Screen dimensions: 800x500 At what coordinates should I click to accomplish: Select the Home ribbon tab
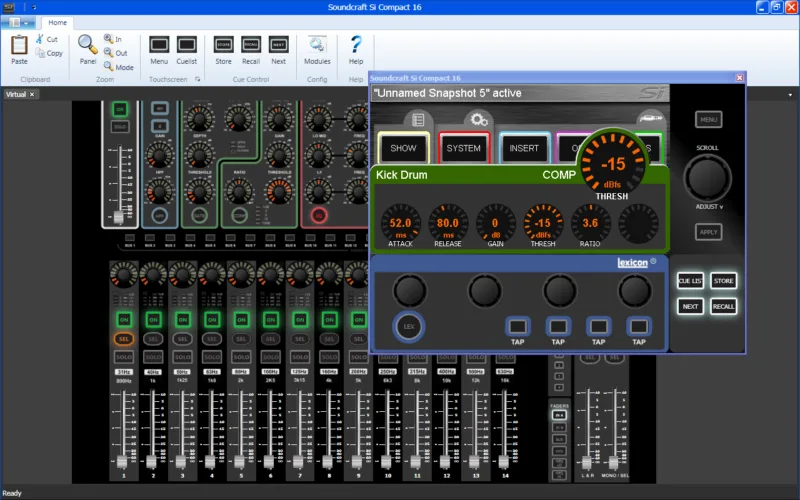tap(58, 22)
